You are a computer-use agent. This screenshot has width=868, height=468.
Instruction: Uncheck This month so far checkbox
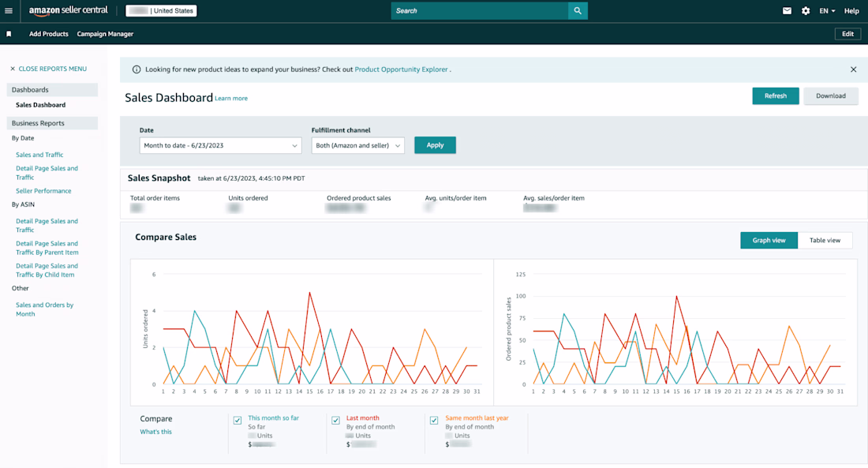pos(238,421)
